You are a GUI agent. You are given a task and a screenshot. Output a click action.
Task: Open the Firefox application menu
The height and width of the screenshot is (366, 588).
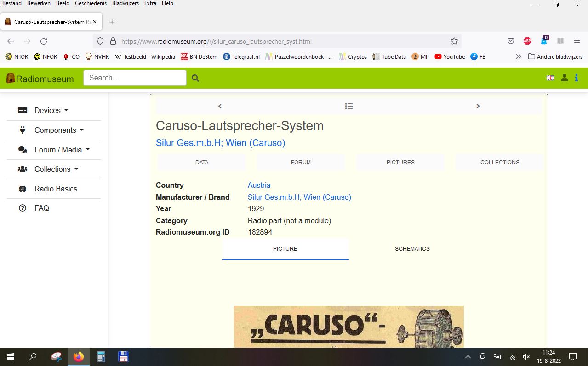point(577,41)
